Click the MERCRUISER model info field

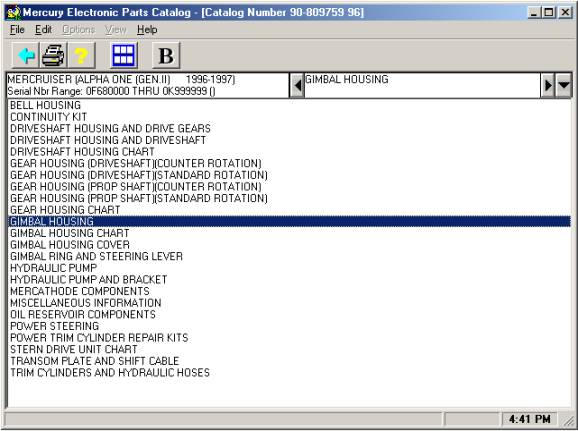147,86
